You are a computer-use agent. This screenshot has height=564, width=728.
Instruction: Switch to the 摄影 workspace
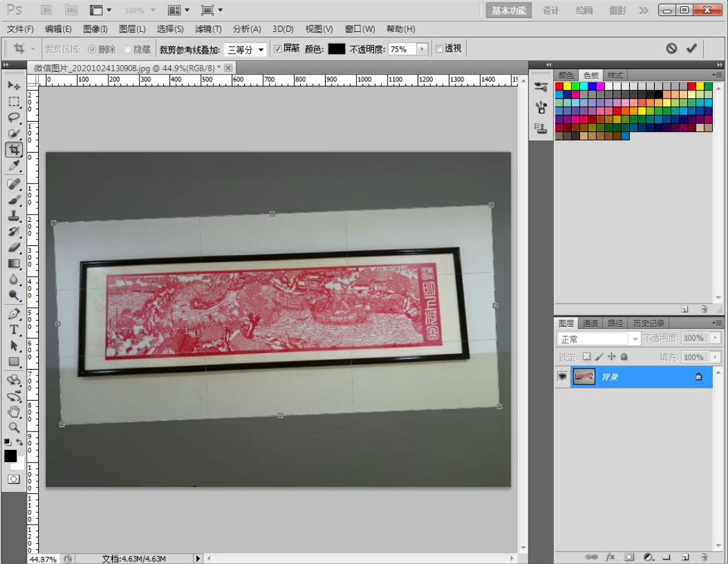618,10
